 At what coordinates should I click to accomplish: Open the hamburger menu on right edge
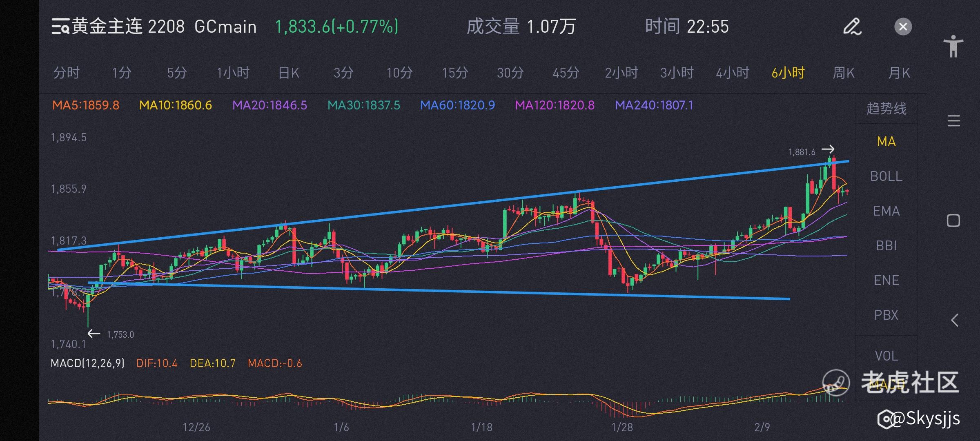click(x=953, y=121)
